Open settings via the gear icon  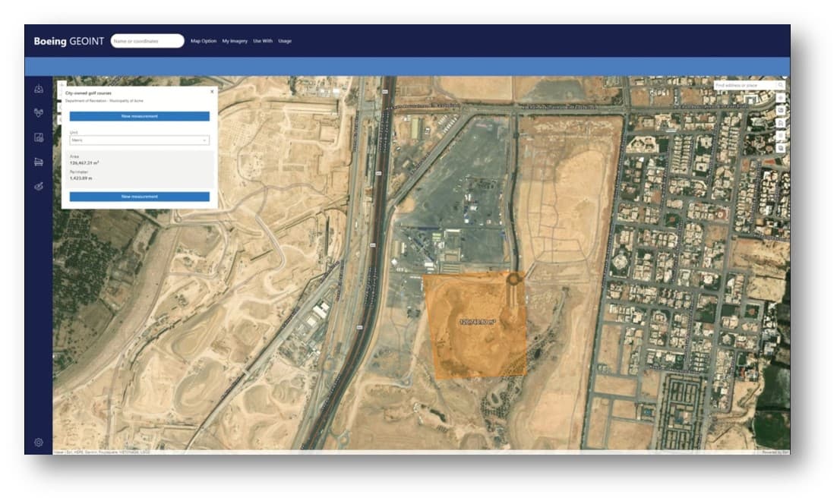click(39, 442)
